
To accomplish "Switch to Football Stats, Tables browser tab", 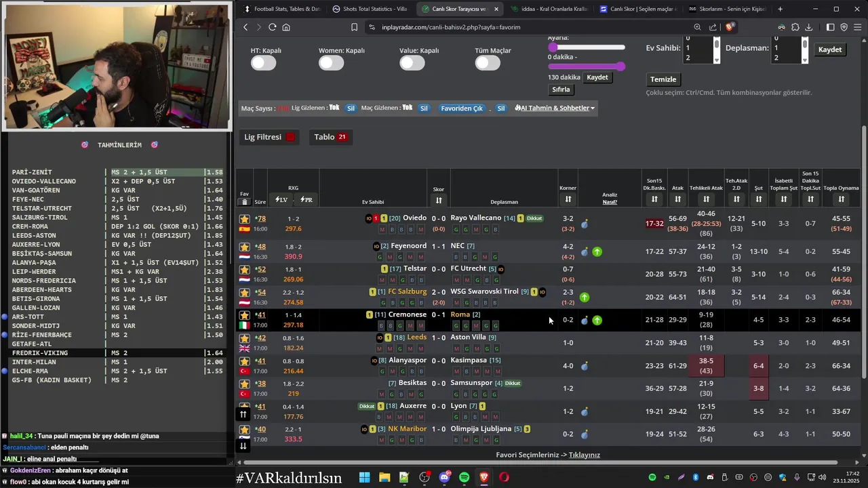I will (282, 9).
